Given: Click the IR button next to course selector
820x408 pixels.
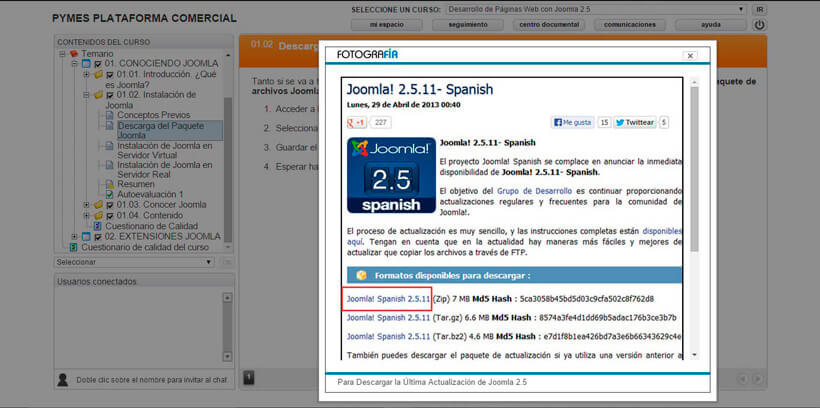Looking at the screenshot, I should coord(759,9).
